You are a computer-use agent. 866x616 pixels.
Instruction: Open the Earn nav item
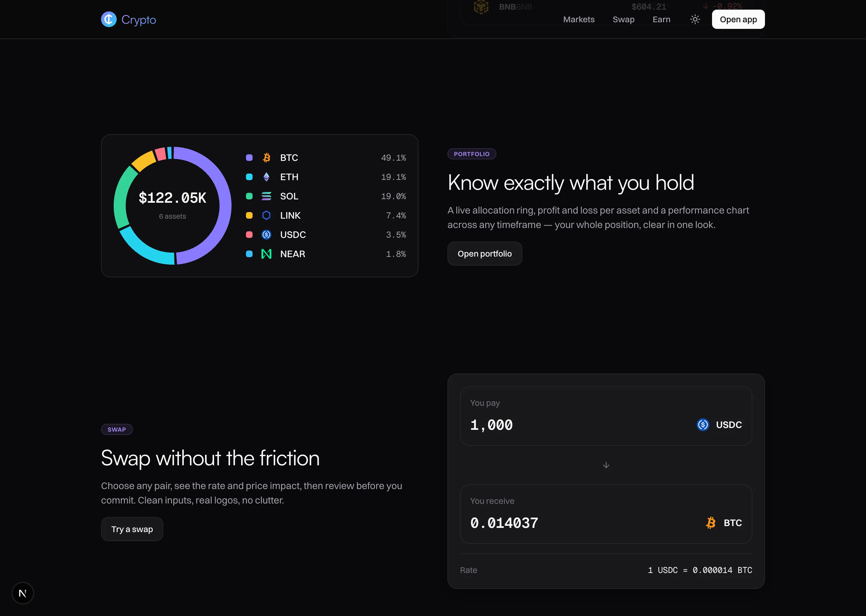click(x=661, y=19)
